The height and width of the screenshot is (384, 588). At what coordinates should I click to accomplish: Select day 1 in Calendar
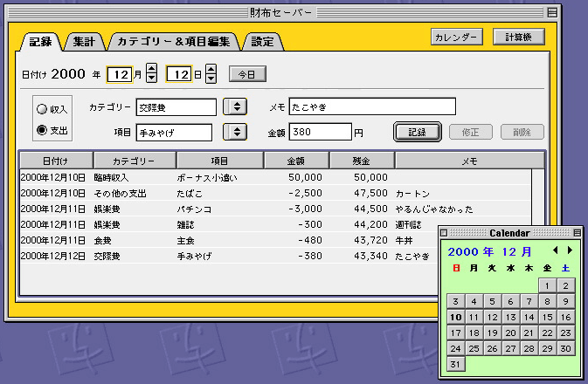click(548, 285)
